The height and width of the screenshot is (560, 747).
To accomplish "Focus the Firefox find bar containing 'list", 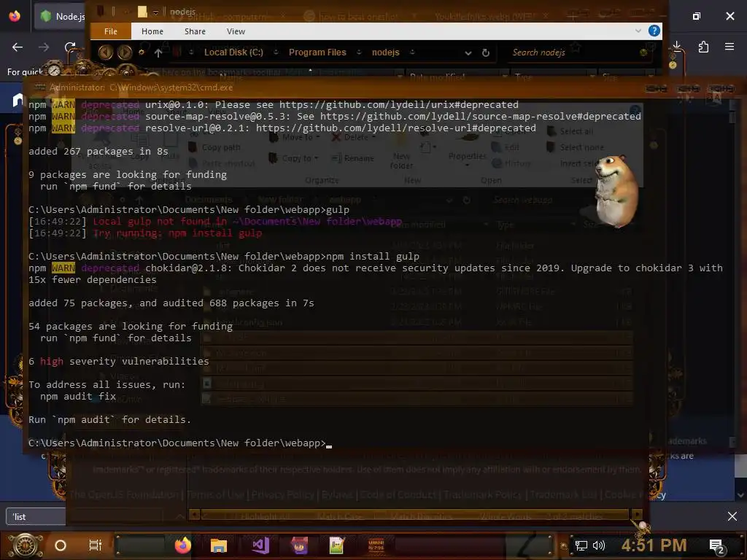I will 36,517.
